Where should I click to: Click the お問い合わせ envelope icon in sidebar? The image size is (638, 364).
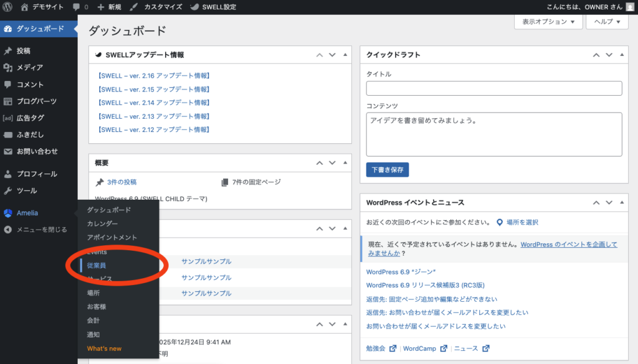point(7,151)
